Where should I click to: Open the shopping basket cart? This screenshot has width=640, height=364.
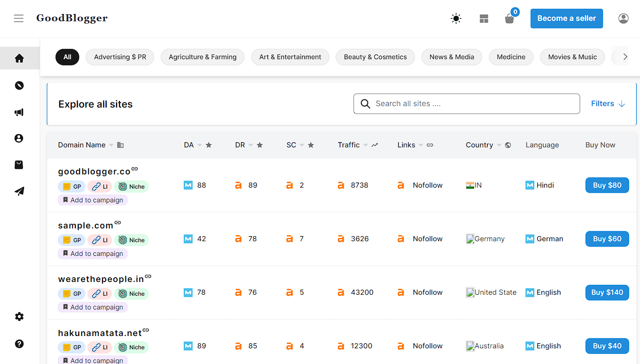pos(510,19)
